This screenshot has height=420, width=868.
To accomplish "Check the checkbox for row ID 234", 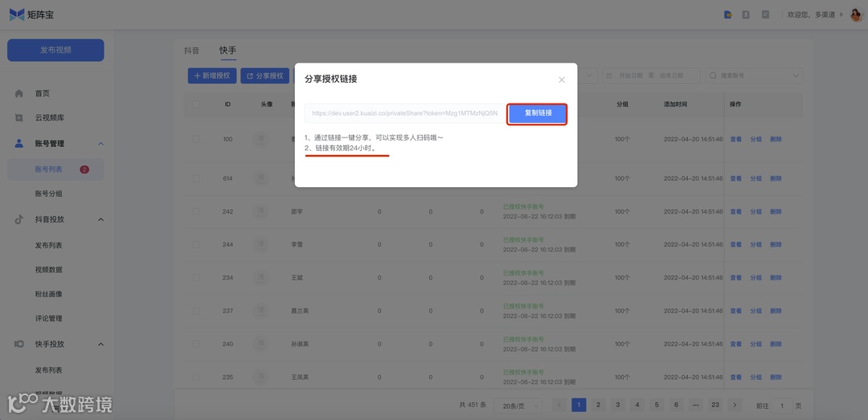I will click(196, 278).
